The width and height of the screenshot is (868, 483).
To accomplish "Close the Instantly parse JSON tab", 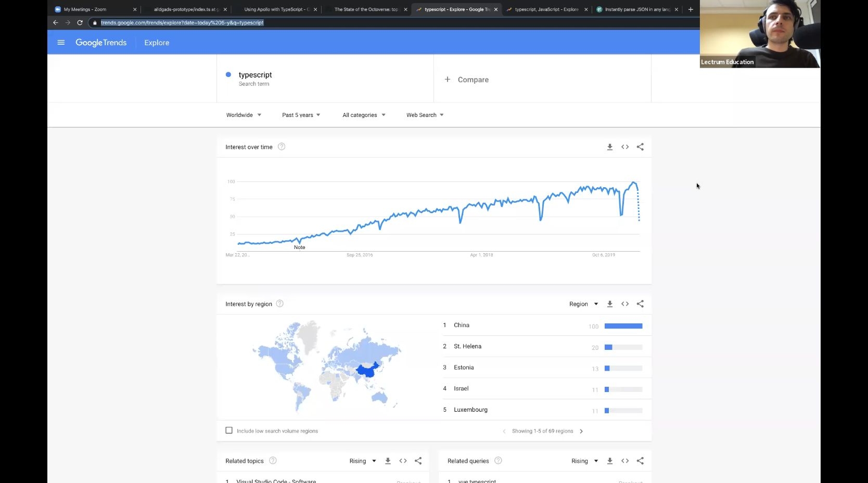I will pyautogui.click(x=676, y=9).
